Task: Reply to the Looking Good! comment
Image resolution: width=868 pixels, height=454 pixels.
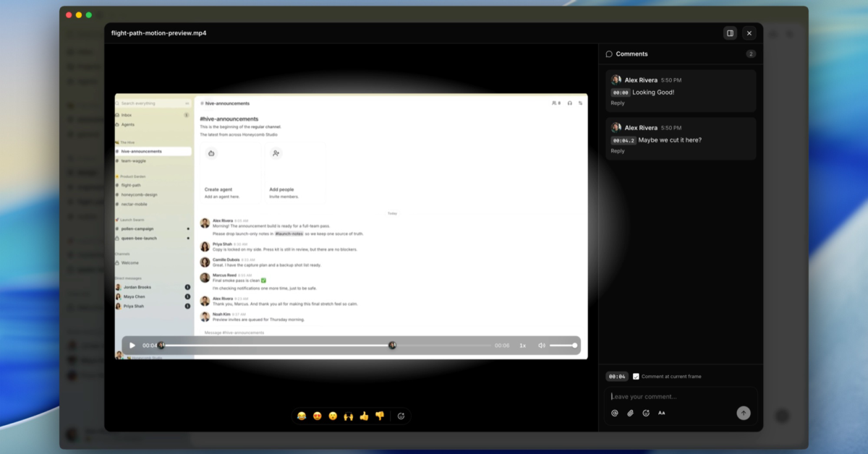Action: [x=618, y=103]
